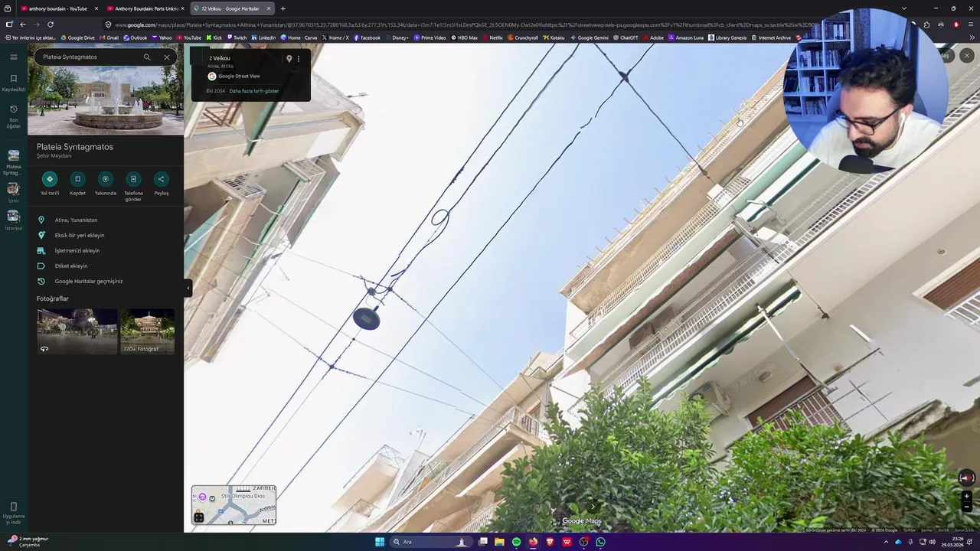
Task: Open the ChatGPT bookmark
Action: [626, 37]
